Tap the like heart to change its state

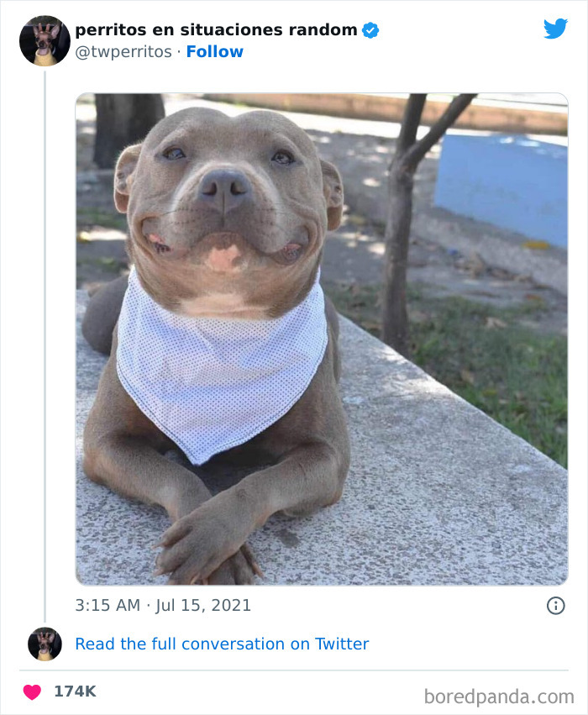(x=31, y=691)
